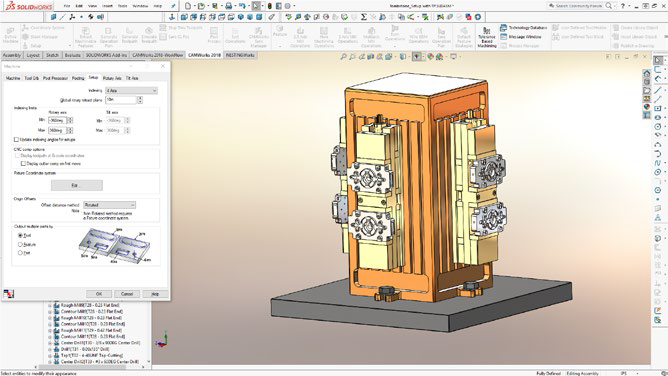The width and height of the screenshot is (668, 376).
Task: Open the Technology Database
Action: (524, 28)
